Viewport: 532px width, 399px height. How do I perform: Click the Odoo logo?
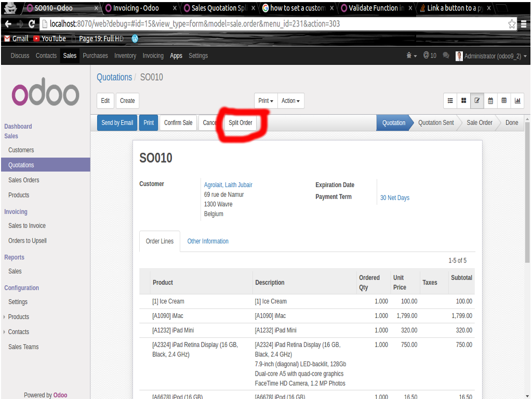[46, 91]
